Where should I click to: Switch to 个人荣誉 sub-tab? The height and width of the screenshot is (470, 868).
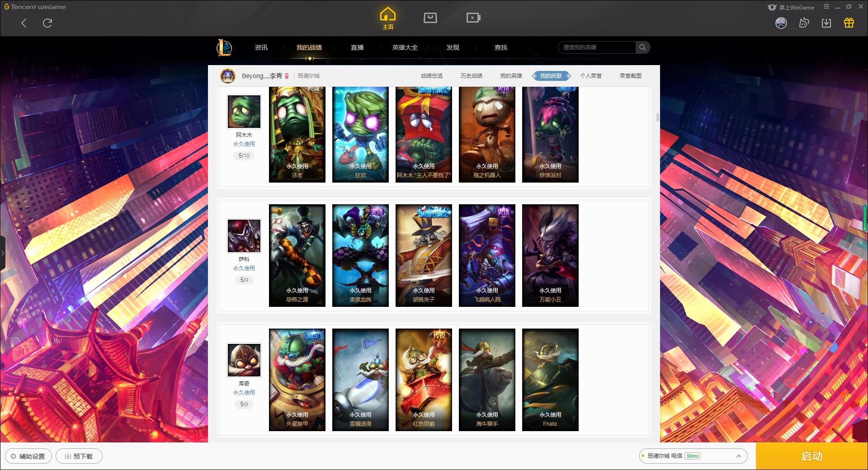pos(591,76)
